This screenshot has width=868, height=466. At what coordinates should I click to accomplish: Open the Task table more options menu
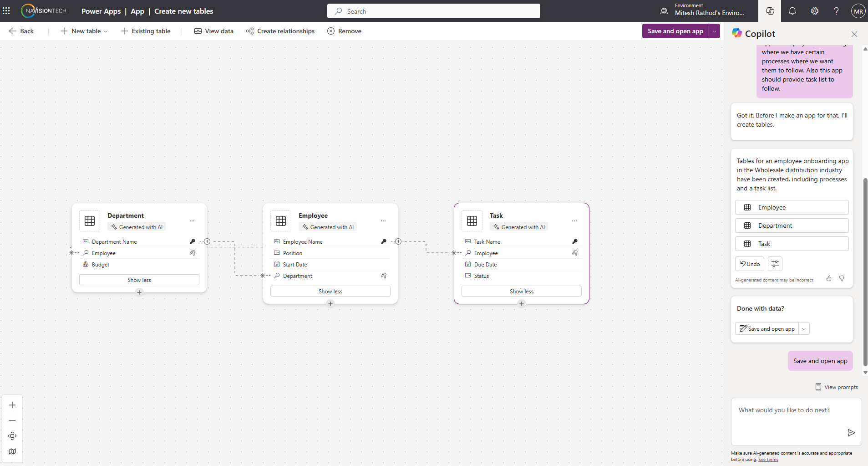click(x=574, y=221)
